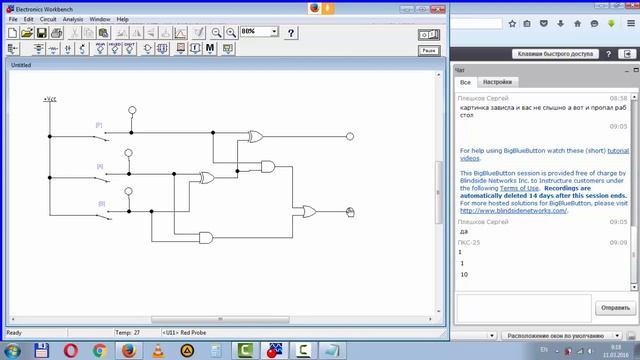The image size is (640, 360).
Task: Open the Controls parts bin
Action: click(195, 49)
